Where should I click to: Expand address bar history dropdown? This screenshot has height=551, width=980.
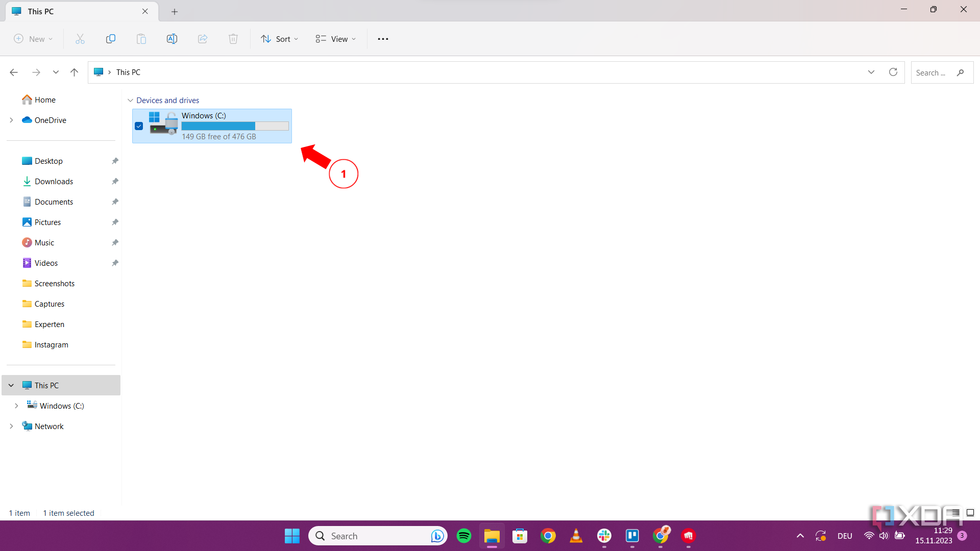(871, 72)
